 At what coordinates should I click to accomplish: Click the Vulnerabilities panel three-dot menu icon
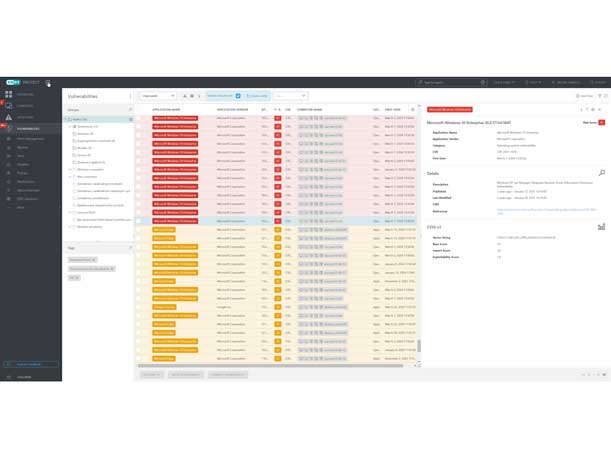[x=130, y=96]
